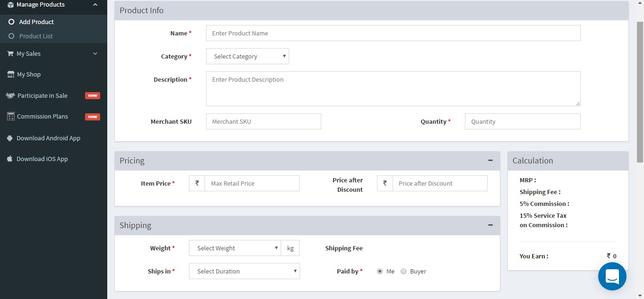Click the Apple icon for iOS App
Screen dimensions: 644x299
click(x=10, y=159)
